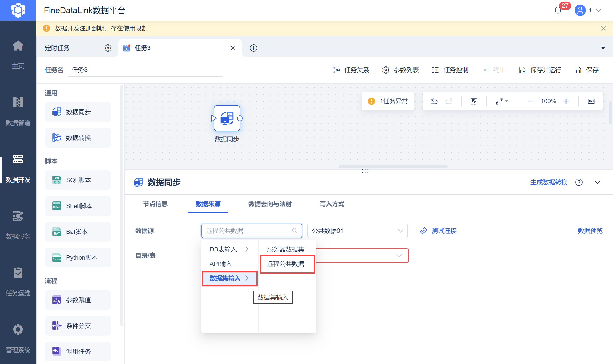Click the notification bell icon
The image size is (613, 364).
[x=558, y=10]
